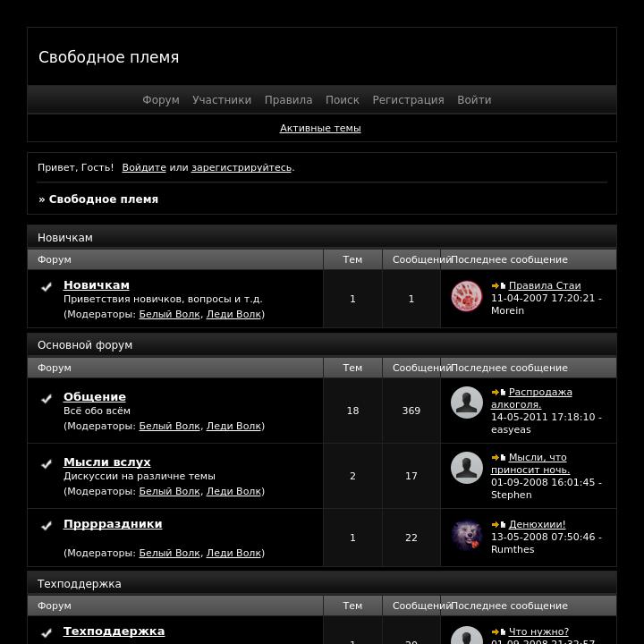Open the Регистрация page from the menu
The height and width of the screenshot is (644, 644).
(408, 100)
